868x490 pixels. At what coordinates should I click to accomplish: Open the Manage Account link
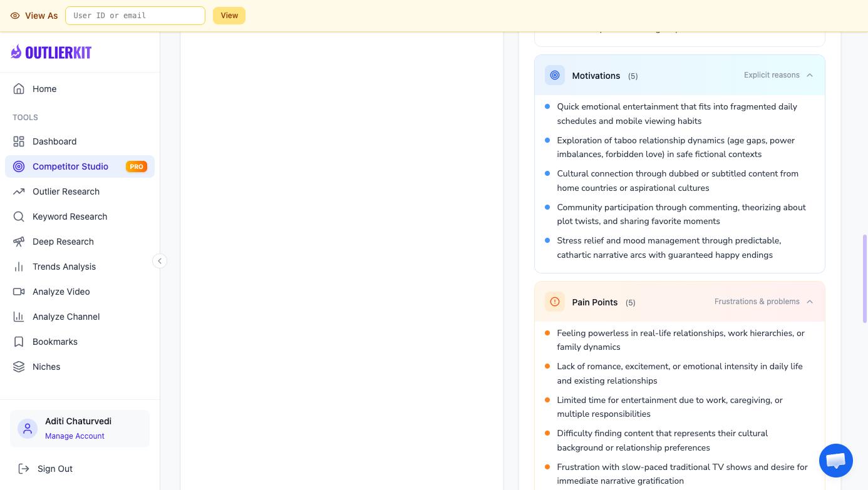[x=75, y=436]
